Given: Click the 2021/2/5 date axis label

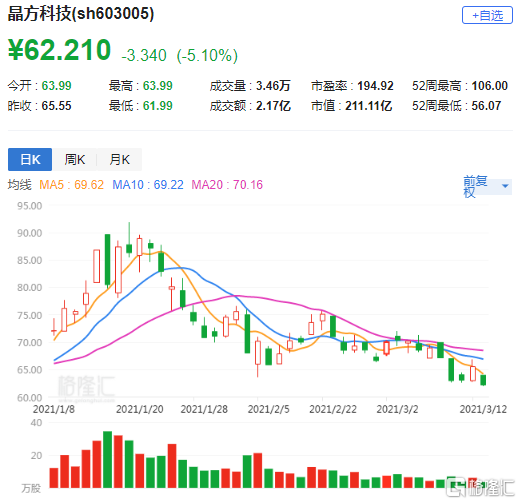Looking at the screenshot, I should coord(268,409).
